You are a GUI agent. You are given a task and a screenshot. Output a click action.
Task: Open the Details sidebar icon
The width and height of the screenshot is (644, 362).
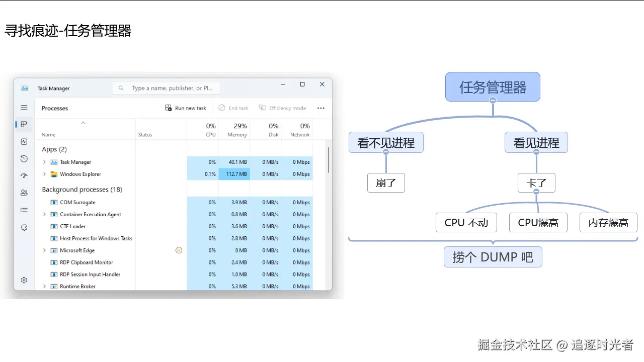(24, 210)
